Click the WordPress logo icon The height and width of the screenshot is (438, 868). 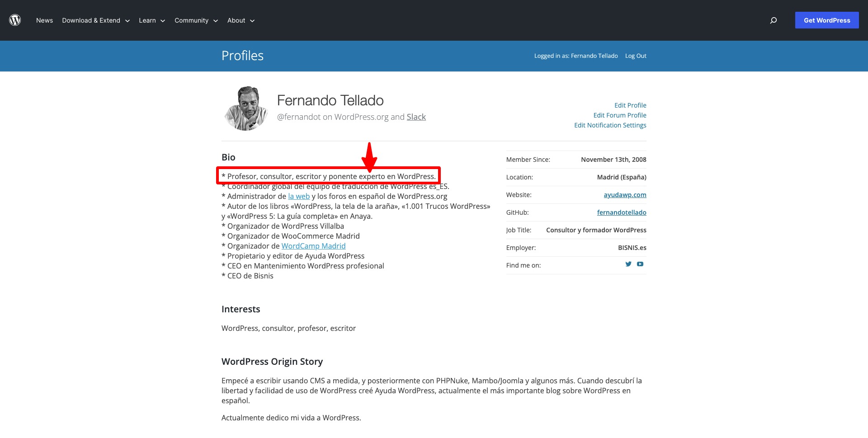(15, 20)
